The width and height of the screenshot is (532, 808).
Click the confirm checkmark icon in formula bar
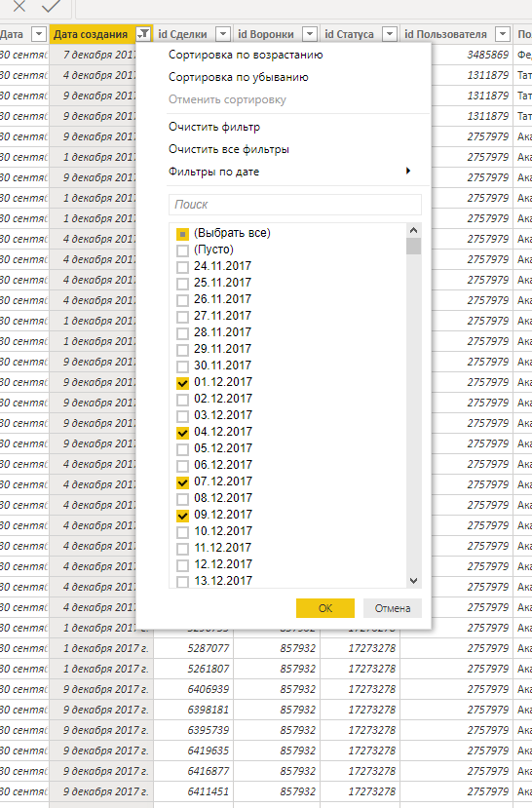pyautogui.click(x=51, y=6)
